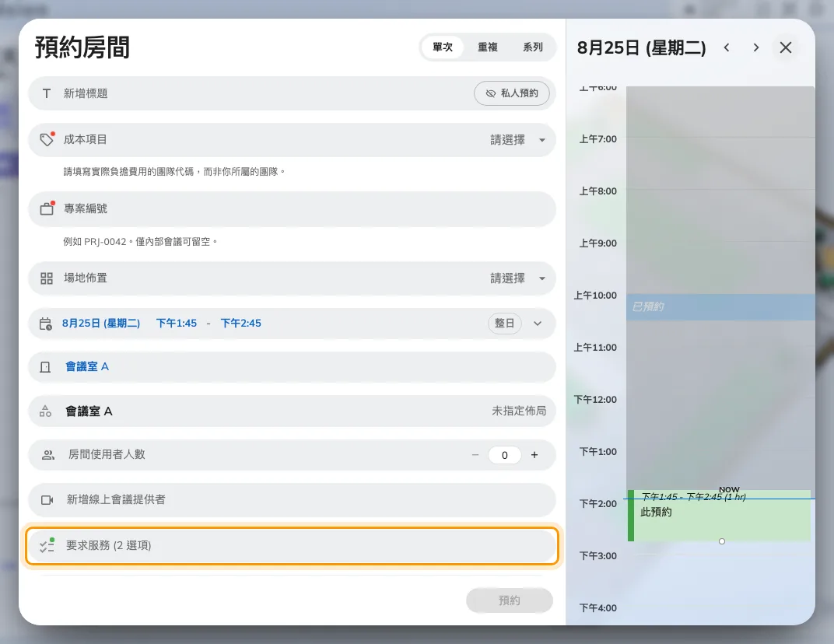Screen dimensions: 834x644
Task: Click the 要求服務 checklist icon
Action: click(x=47, y=545)
